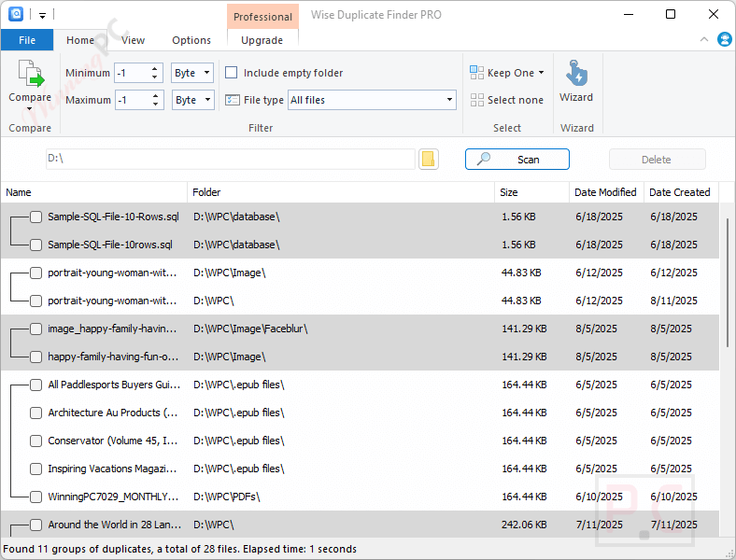736x560 pixels.
Task: Click the Delete button
Action: pos(658,160)
